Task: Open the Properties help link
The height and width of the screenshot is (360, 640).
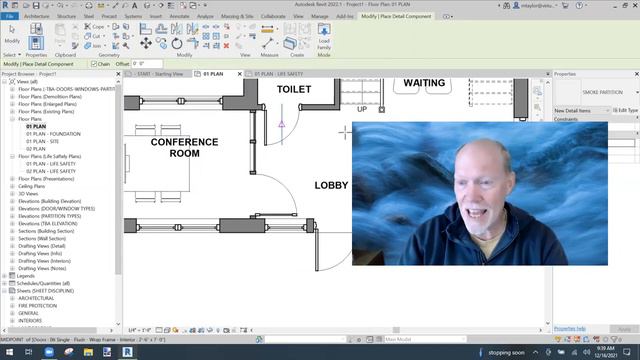Action: (x=570, y=329)
